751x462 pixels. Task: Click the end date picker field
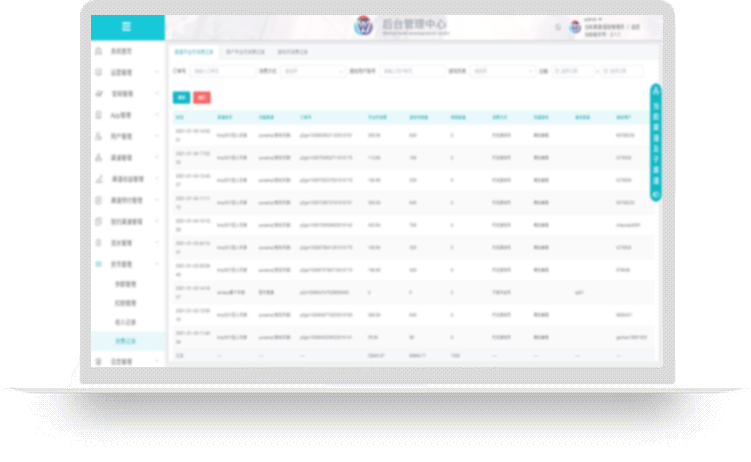[622, 71]
